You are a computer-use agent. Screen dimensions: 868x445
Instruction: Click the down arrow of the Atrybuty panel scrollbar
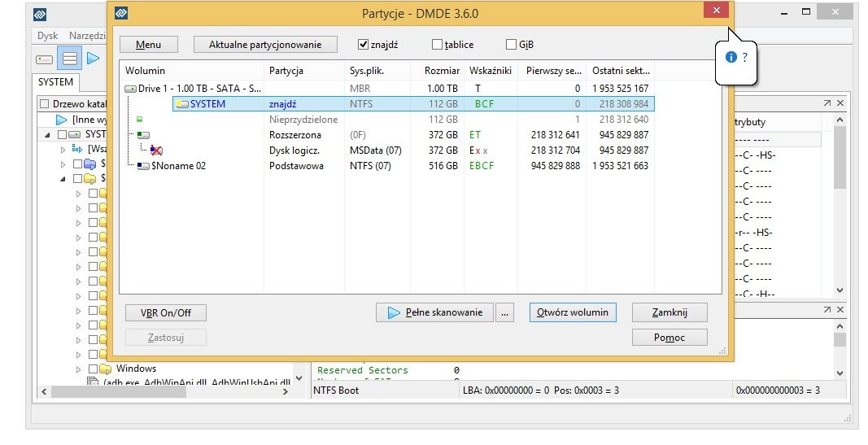[840, 290]
